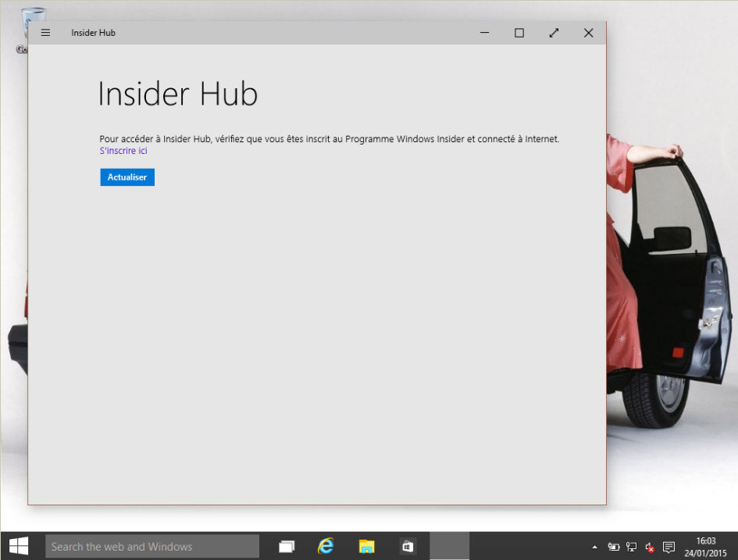Enter fullscreen mode for the Insider Hub window
Viewport: 738px width, 560px height.
coord(554,33)
